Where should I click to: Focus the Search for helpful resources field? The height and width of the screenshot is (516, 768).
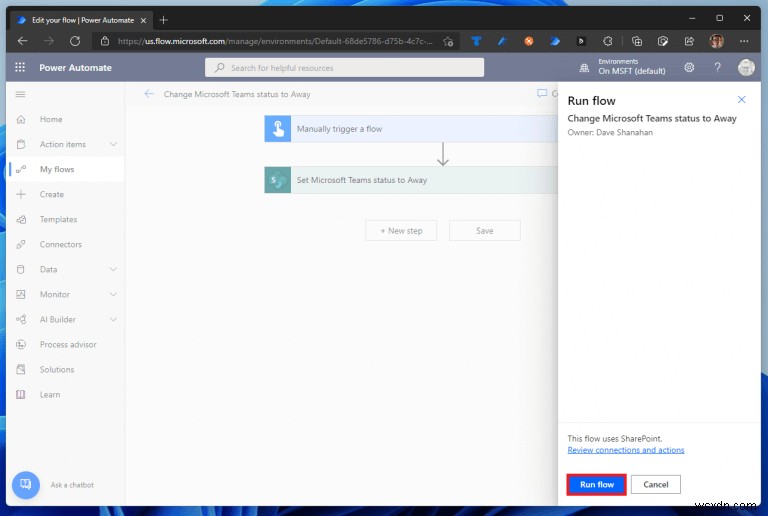(344, 68)
